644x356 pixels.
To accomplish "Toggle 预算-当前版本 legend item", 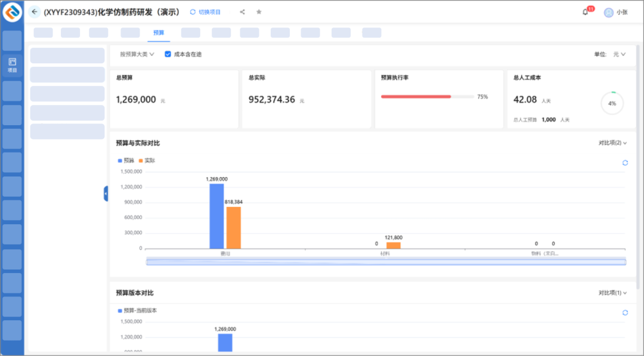I will (137, 311).
